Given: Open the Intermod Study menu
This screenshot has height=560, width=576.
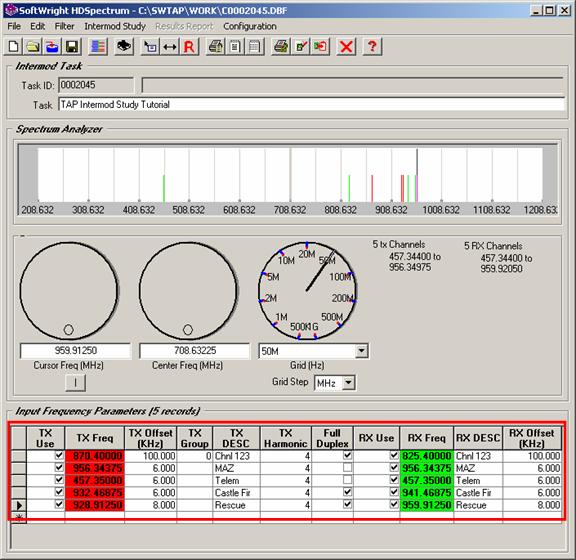Looking at the screenshot, I should tap(115, 26).
